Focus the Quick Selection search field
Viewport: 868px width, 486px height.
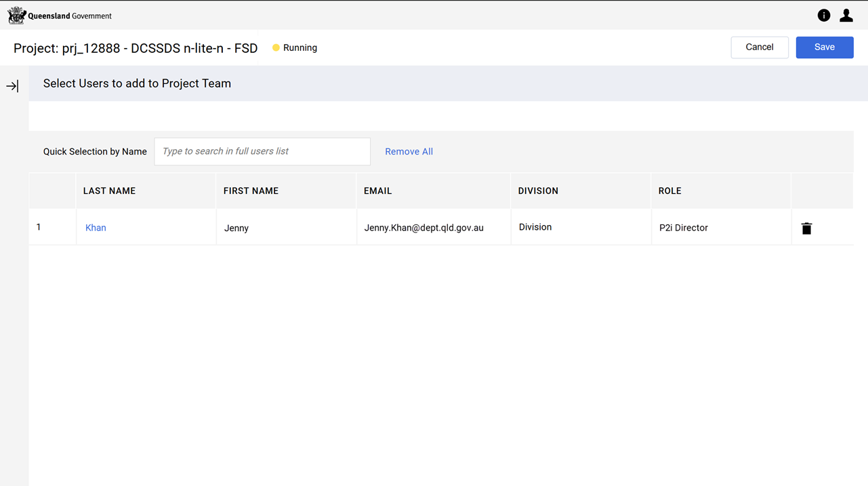tap(262, 152)
